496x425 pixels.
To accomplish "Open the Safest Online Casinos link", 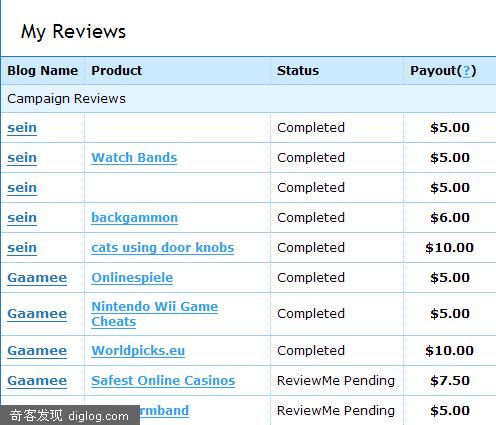I will tap(163, 381).
